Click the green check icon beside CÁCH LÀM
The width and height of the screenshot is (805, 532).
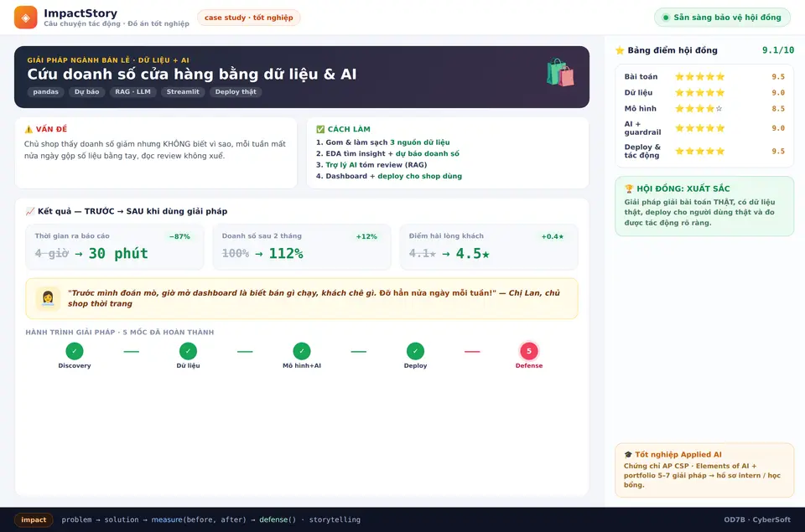pyautogui.click(x=320, y=129)
